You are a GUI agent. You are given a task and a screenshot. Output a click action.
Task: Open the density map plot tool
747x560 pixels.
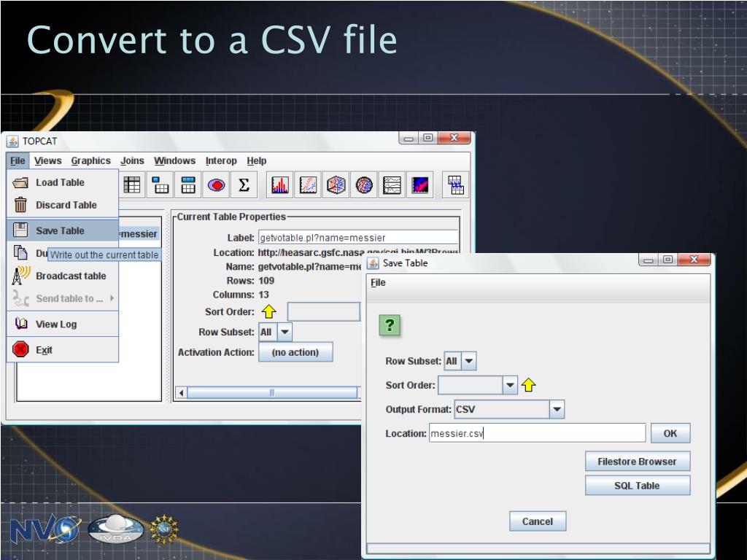(420, 184)
